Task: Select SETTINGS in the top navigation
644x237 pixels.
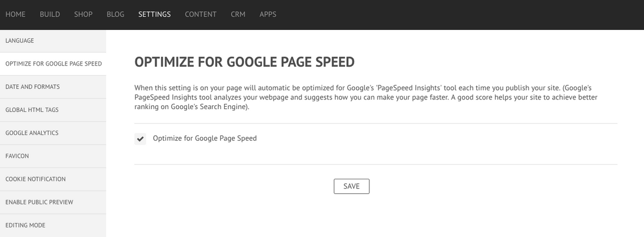Action: click(154, 14)
